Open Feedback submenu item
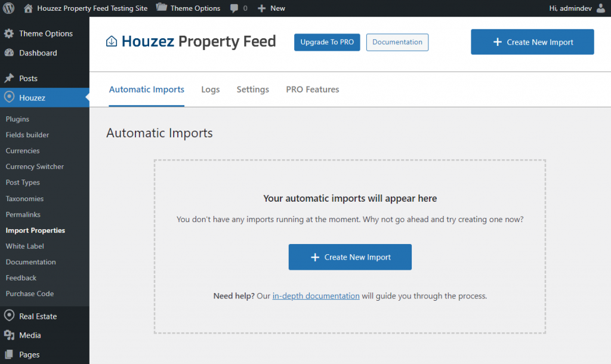Screen dimensions: 611x364 pos(21,278)
